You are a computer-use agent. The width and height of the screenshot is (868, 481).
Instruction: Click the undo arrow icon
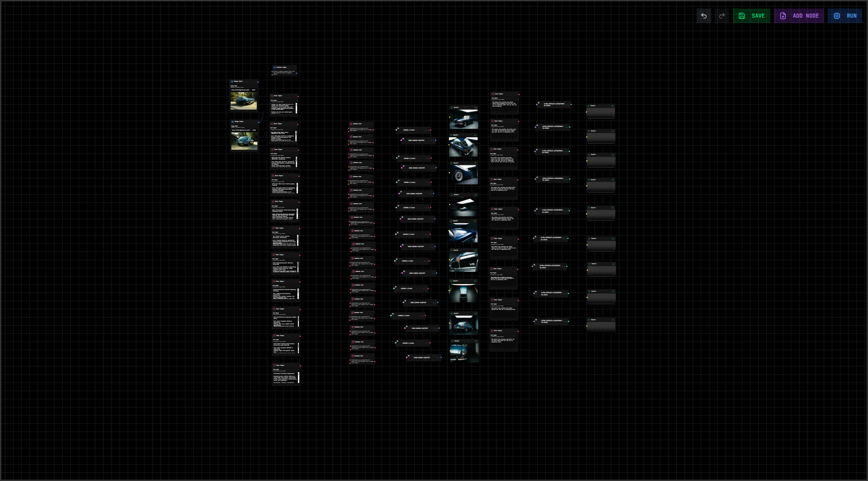[x=703, y=16]
